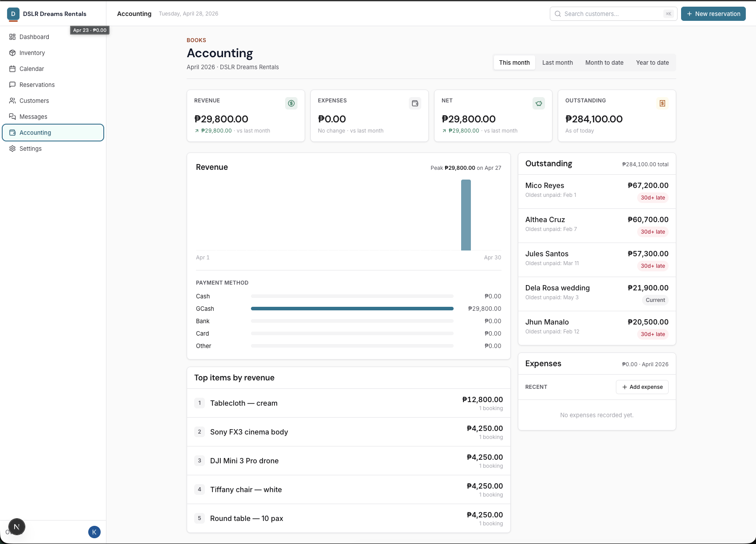Open the Inventory section icon
The height and width of the screenshot is (544, 756).
[x=12, y=53]
